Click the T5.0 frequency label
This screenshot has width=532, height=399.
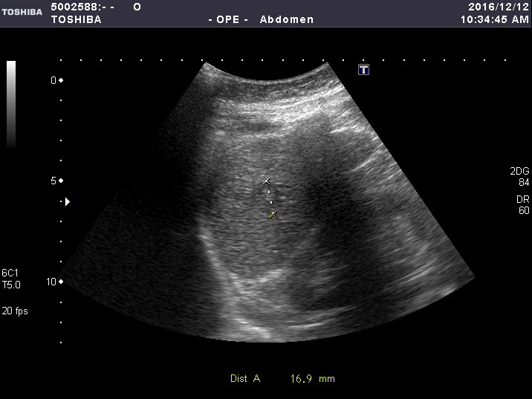11,285
